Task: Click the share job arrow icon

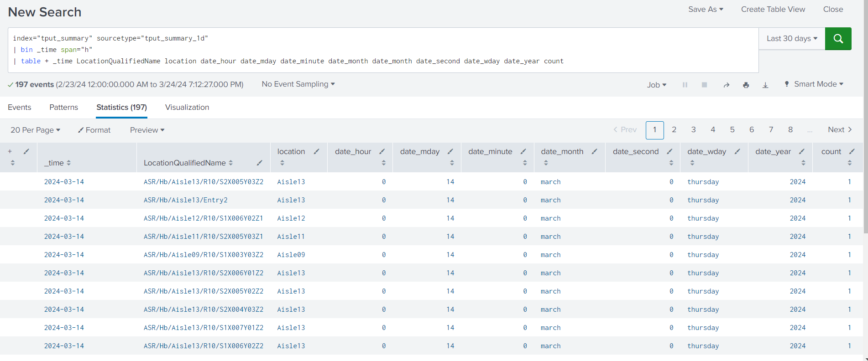Action: pos(726,85)
